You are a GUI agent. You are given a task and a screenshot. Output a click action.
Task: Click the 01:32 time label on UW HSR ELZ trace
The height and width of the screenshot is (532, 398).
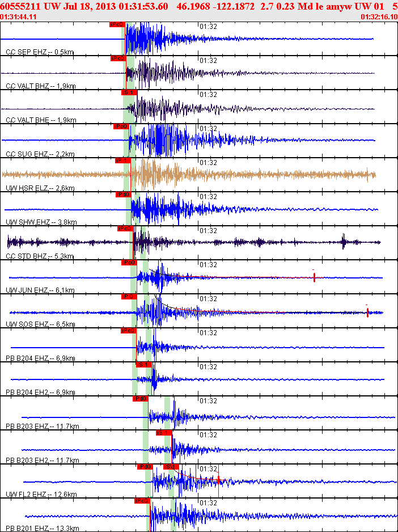pos(208,163)
